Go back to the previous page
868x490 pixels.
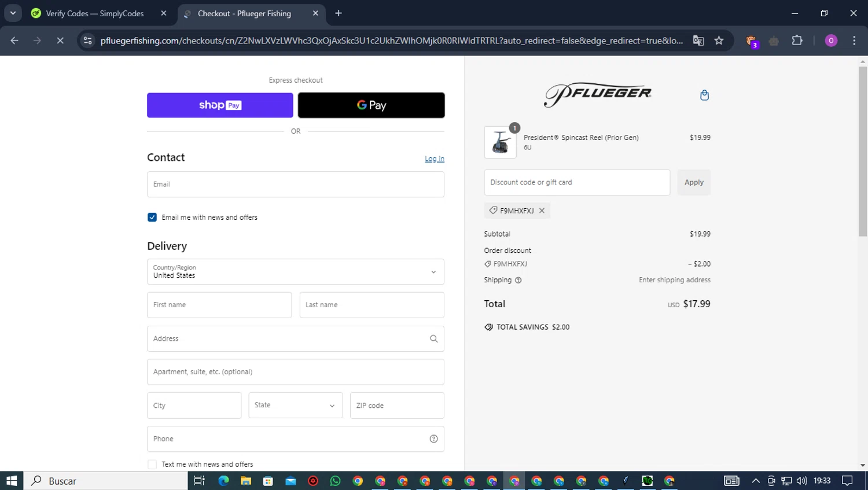click(14, 40)
